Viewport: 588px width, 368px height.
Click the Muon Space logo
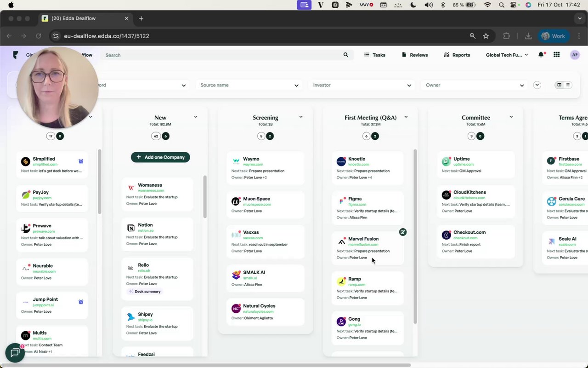click(x=236, y=201)
